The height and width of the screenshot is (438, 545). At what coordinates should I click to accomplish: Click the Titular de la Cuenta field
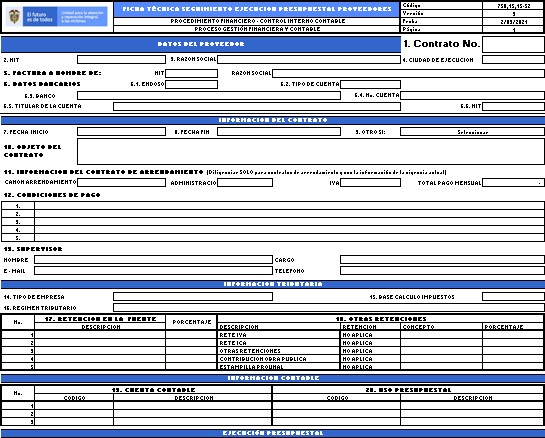coord(257,106)
